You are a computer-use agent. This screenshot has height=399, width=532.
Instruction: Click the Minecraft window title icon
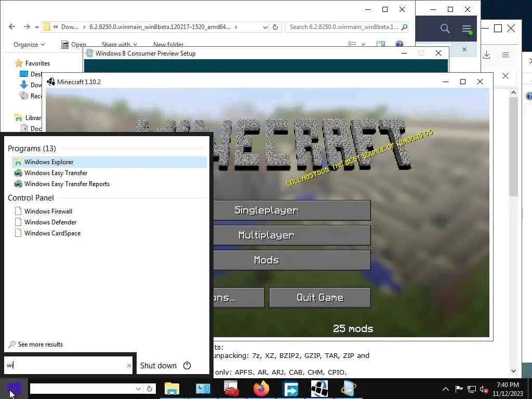[x=51, y=82]
